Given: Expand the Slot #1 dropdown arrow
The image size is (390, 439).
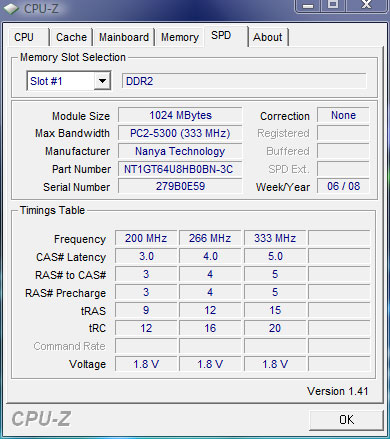Looking at the screenshot, I should (x=102, y=81).
